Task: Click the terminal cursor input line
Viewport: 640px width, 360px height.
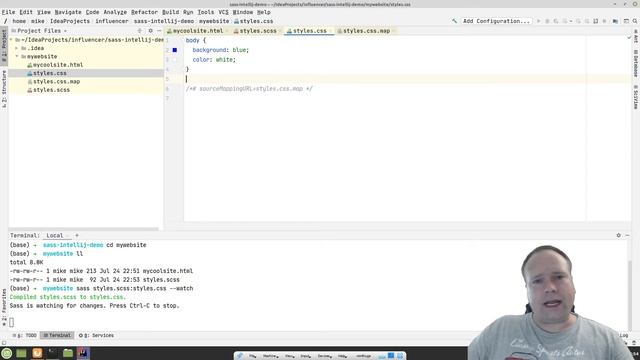Action: (x=11, y=322)
